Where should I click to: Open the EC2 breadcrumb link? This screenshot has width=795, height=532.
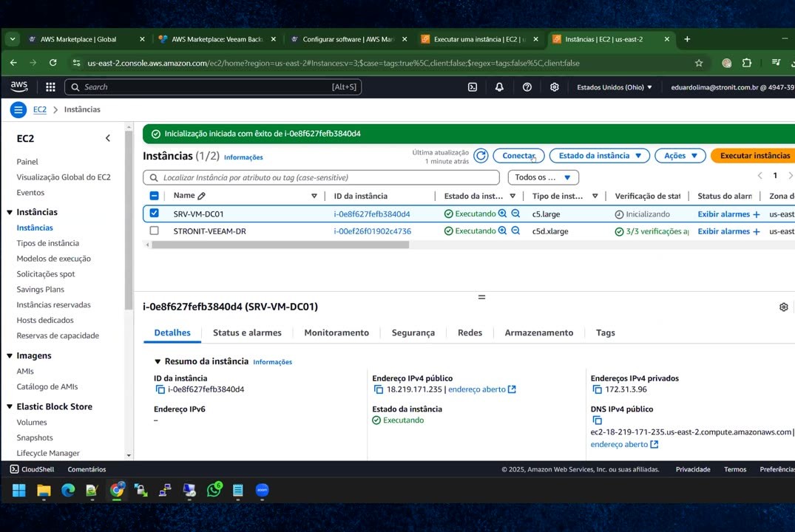pos(39,109)
